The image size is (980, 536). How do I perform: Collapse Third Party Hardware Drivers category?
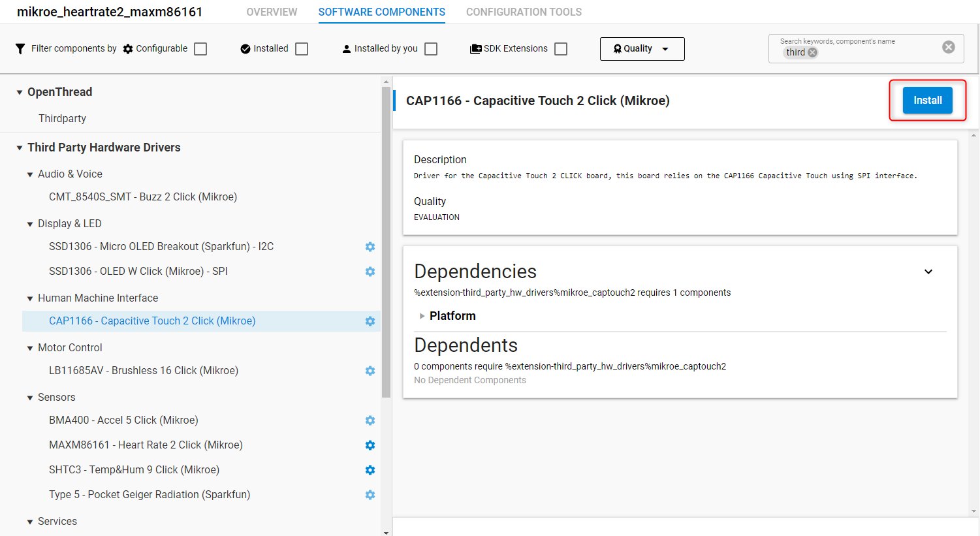(x=20, y=148)
